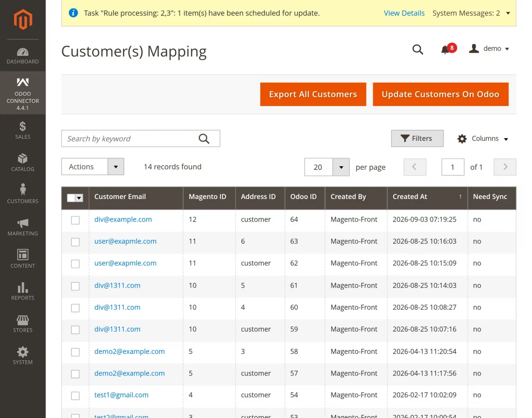
Task: Click the header search magnifier icon
Action: (418, 49)
